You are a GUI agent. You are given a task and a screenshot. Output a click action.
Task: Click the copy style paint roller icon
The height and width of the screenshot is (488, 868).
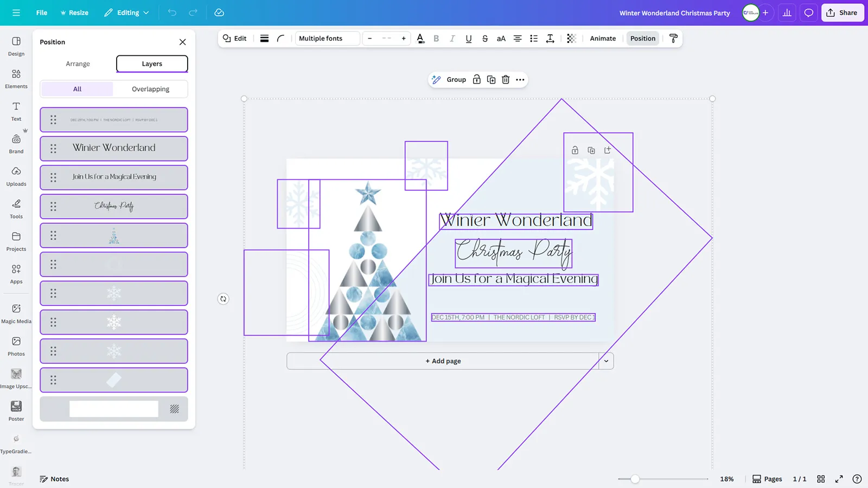673,38
